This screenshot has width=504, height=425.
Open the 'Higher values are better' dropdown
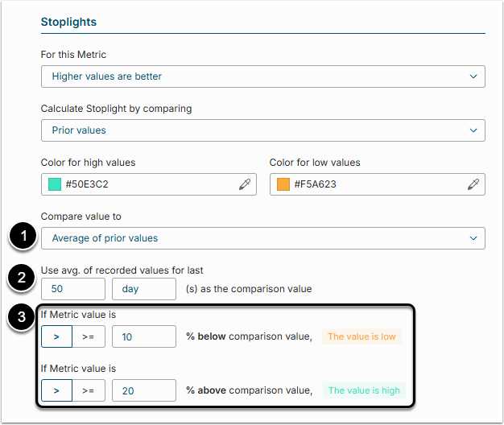pos(262,76)
